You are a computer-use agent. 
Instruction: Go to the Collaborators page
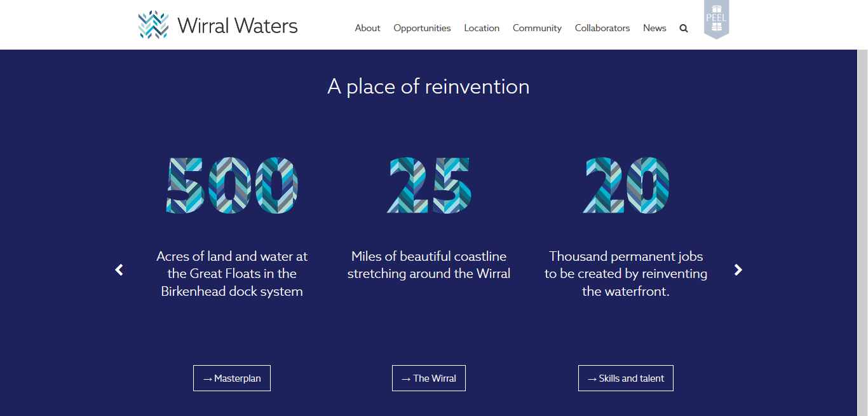(x=602, y=28)
